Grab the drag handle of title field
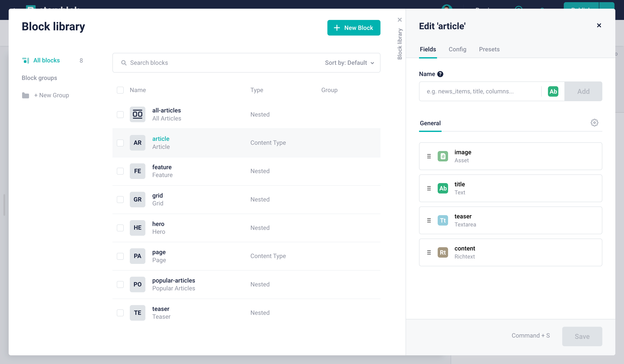The width and height of the screenshot is (624, 364). (x=429, y=188)
